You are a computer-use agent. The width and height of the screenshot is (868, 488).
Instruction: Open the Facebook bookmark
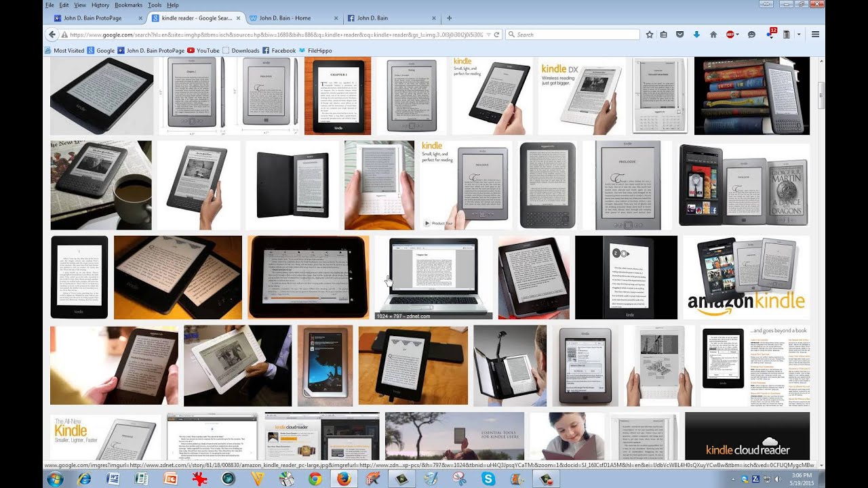click(x=279, y=50)
